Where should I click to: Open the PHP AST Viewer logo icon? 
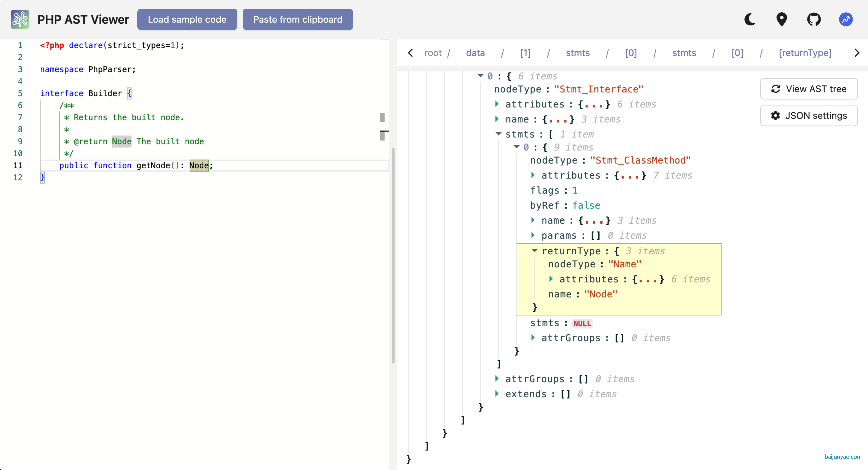click(20, 19)
